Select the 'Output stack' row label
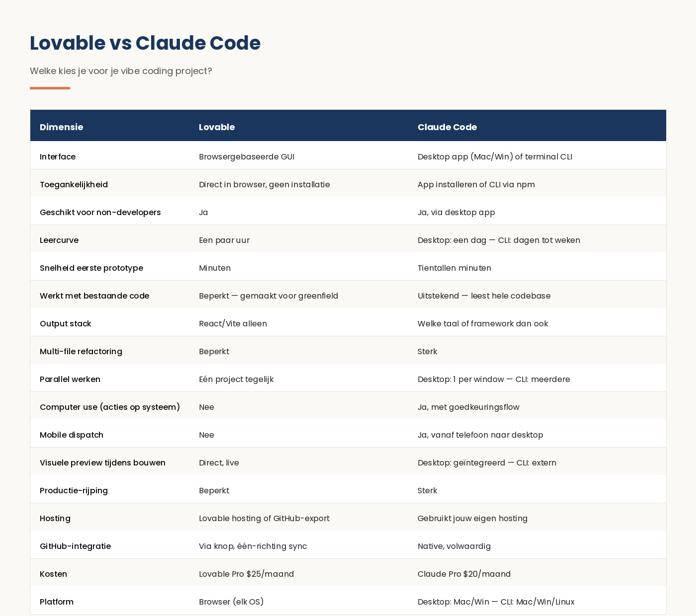 [66, 324]
